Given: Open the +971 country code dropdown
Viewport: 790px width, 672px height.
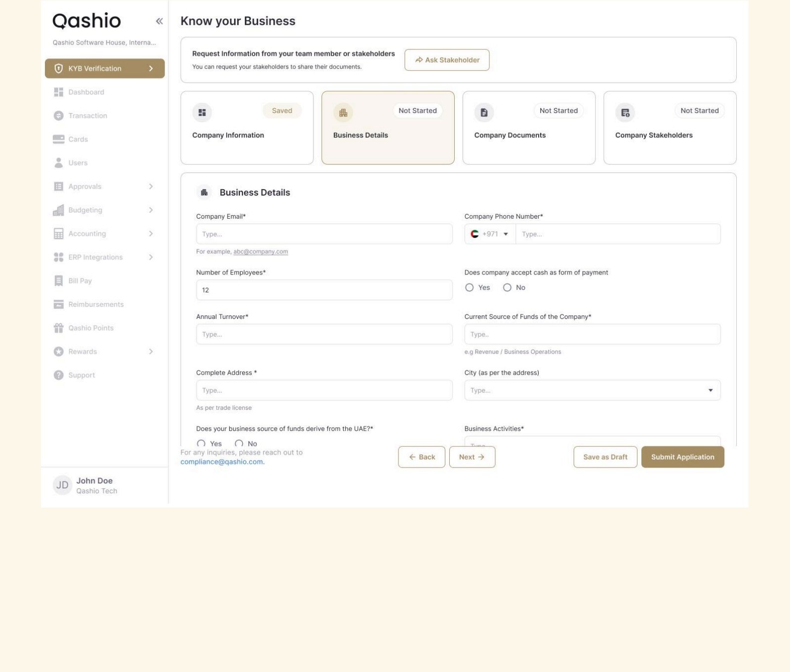Looking at the screenshot, I should click(x=490, y=234).
